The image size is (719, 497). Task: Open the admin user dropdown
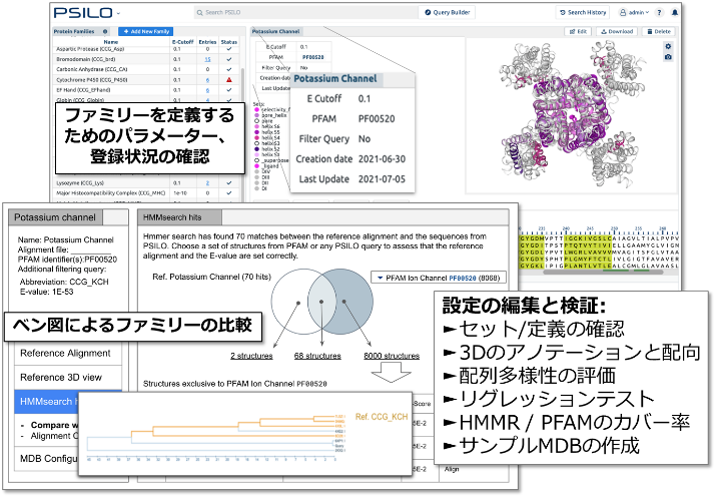coord(634,13)
